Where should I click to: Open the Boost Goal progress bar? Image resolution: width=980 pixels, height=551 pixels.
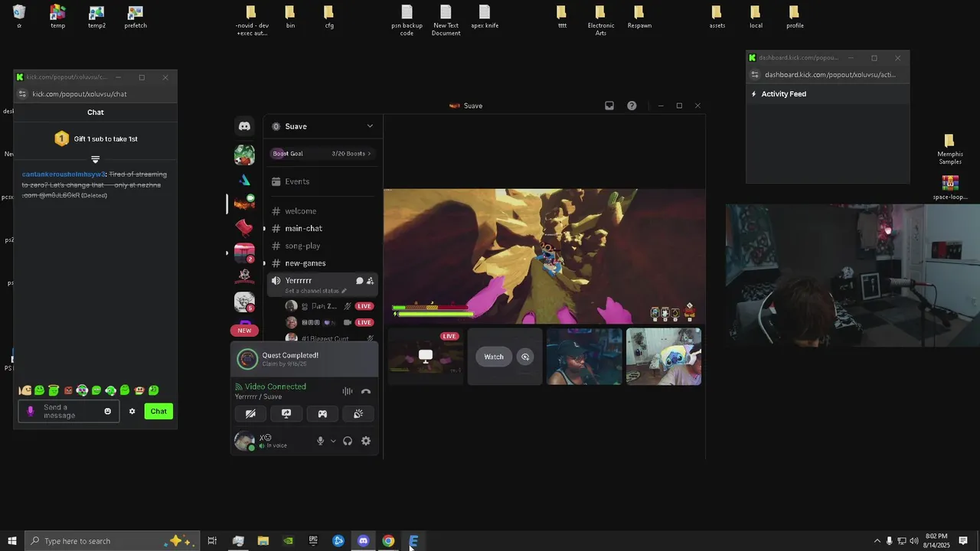point(322,153)
